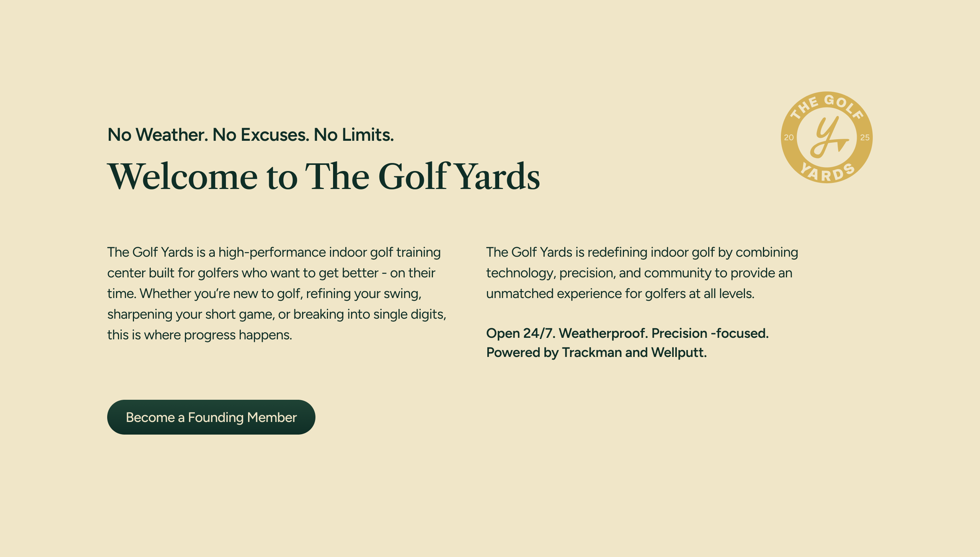Click the word "Trackman" in the bold line
This screenshot has height=557, width=980.
[592, 352]
